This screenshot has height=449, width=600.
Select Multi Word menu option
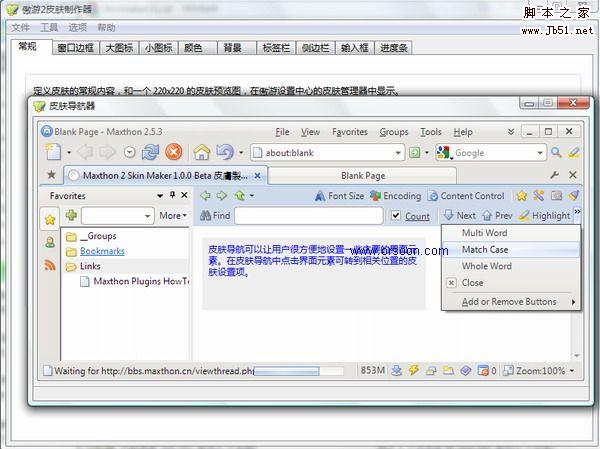[511, 233]
